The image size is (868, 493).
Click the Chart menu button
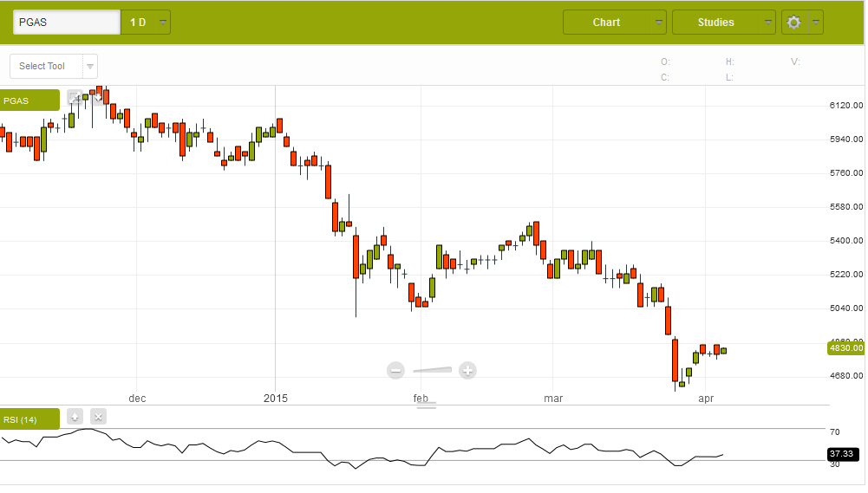(x=606, y=23)
